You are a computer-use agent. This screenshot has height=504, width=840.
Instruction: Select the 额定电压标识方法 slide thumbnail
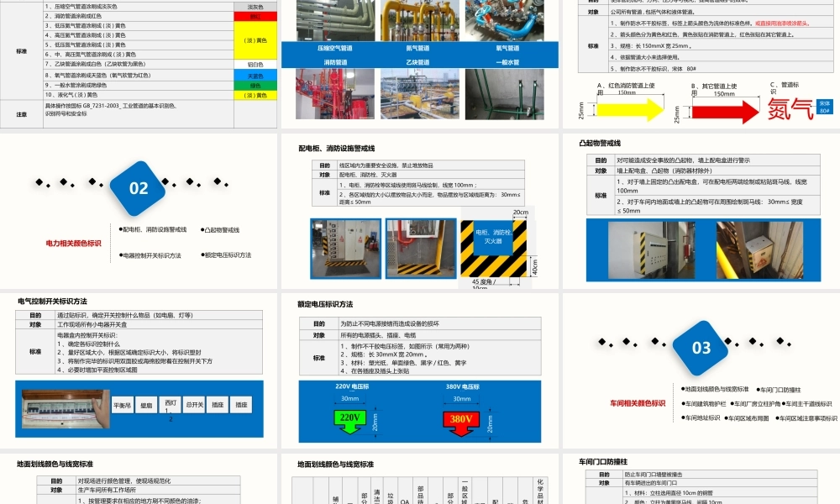coord(419,370)
